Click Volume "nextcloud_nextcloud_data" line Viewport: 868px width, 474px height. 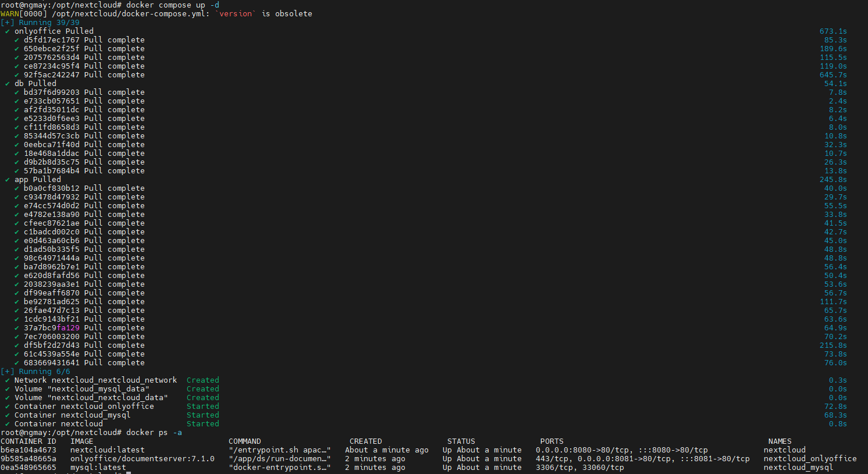(91, 397)
